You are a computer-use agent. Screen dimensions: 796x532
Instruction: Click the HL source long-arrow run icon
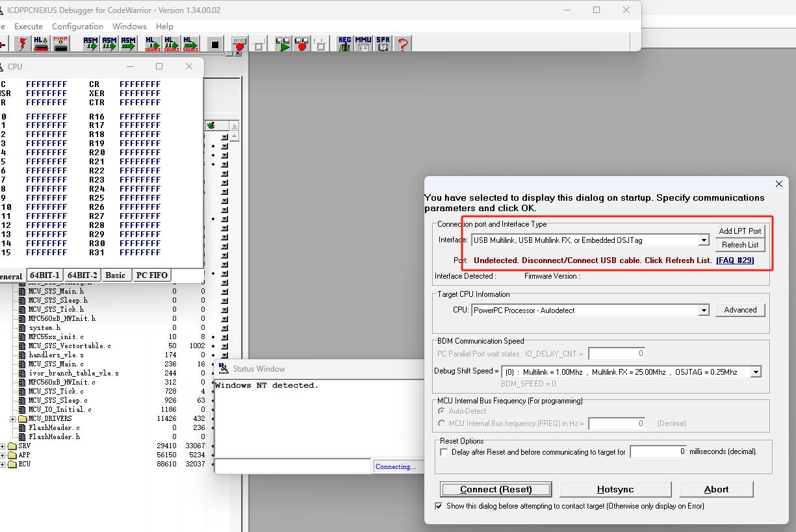pyautogui.click(x=190, y=44)
